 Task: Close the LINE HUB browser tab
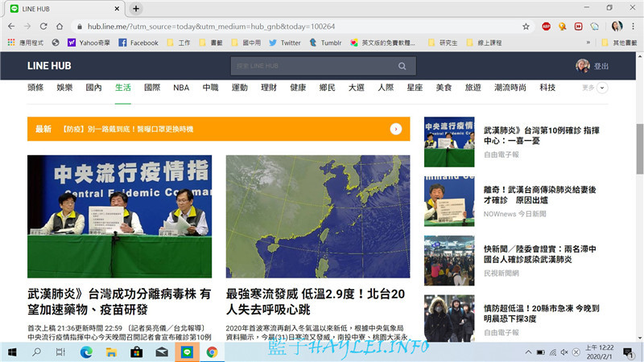tap(117, 9)
